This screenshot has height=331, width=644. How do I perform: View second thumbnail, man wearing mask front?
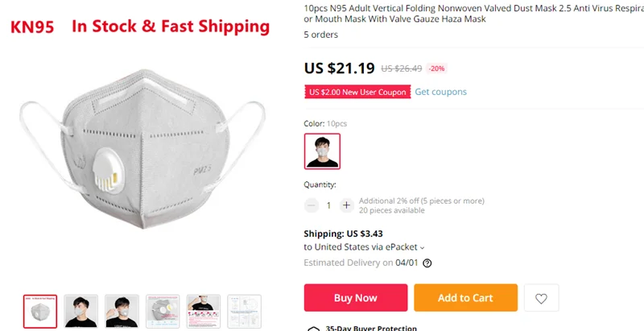coord(80,311)
